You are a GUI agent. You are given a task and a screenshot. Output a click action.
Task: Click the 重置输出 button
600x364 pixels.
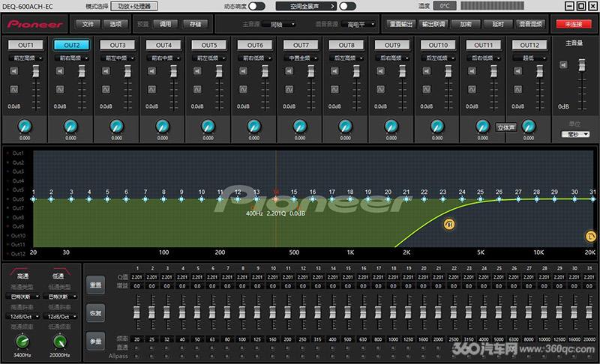(x=400, y=24)
